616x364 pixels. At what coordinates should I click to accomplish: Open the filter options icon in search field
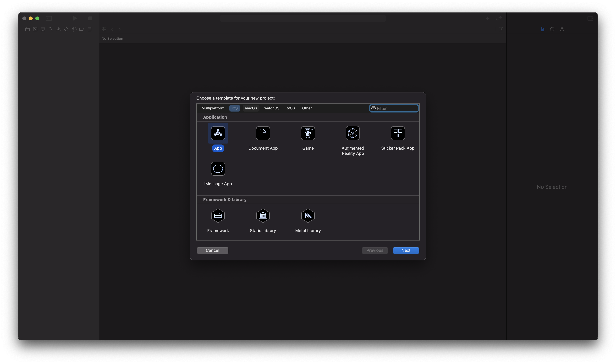click(373, 108)
